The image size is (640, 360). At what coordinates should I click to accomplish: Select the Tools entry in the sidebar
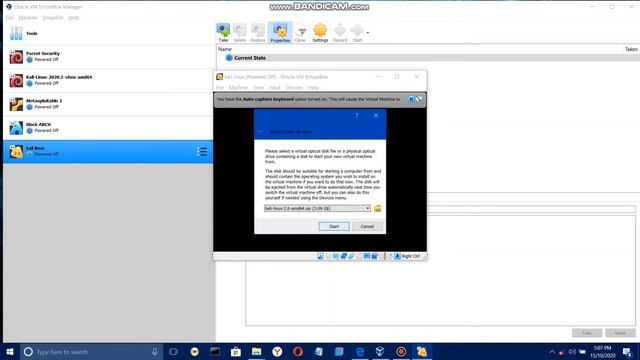108,33
